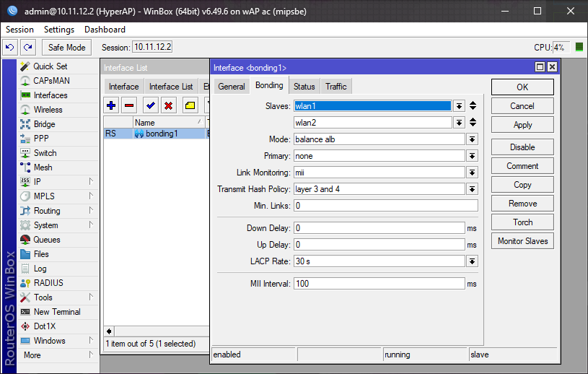588x374 pixels.
Task: Open Wireless from the sidebar
Action: [48, 110]
